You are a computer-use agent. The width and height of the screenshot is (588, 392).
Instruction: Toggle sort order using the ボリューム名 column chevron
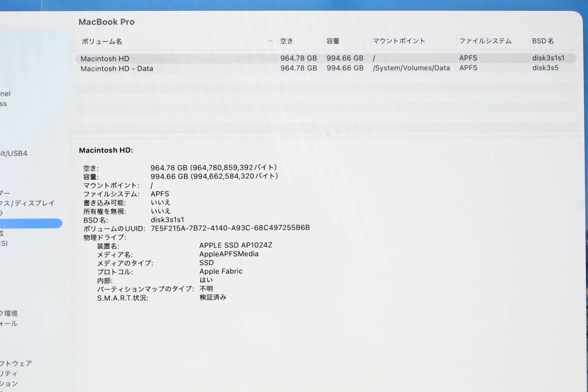coord(270,41)
